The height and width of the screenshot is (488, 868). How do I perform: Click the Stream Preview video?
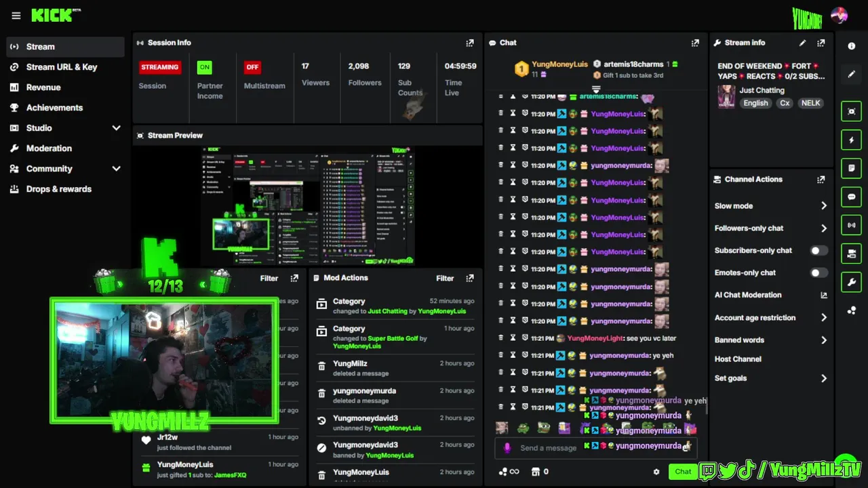tap(308, 205)
